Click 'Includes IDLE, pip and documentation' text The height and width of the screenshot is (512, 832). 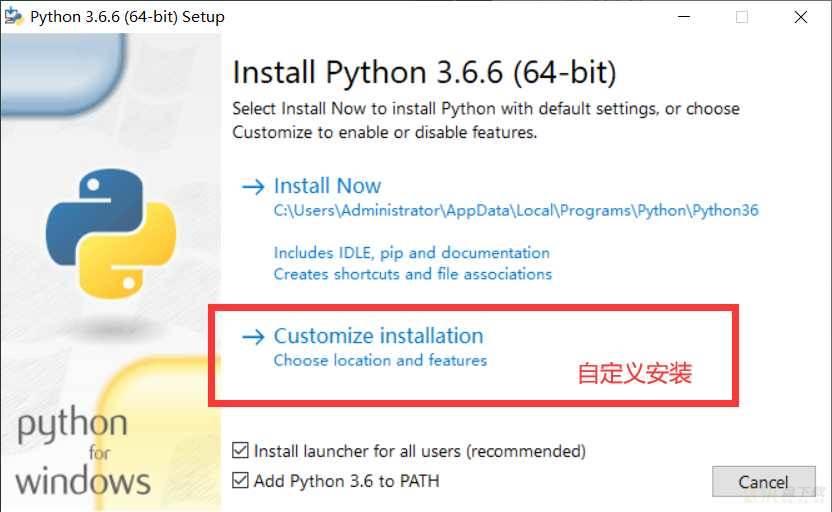(412, 253)
